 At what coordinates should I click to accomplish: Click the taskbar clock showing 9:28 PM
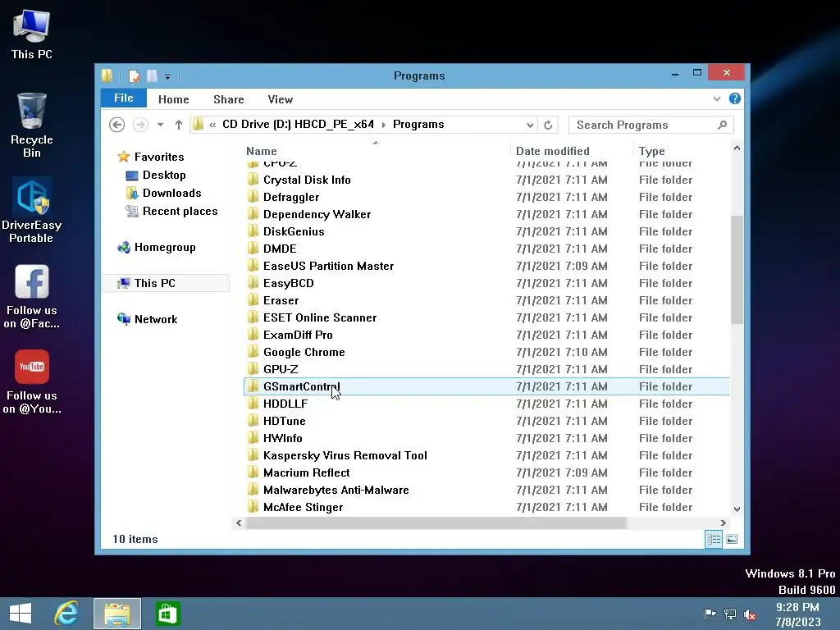coord(797,614)
